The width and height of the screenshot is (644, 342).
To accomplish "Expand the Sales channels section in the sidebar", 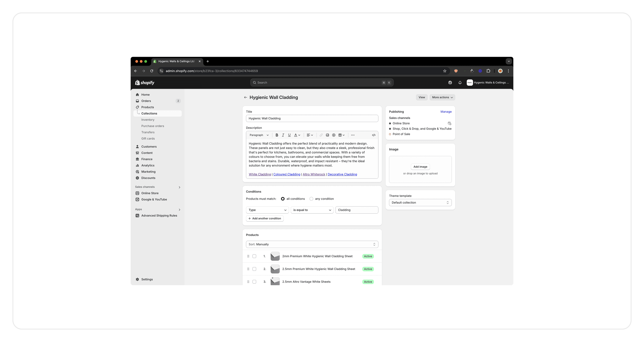I will click(180, 187).
